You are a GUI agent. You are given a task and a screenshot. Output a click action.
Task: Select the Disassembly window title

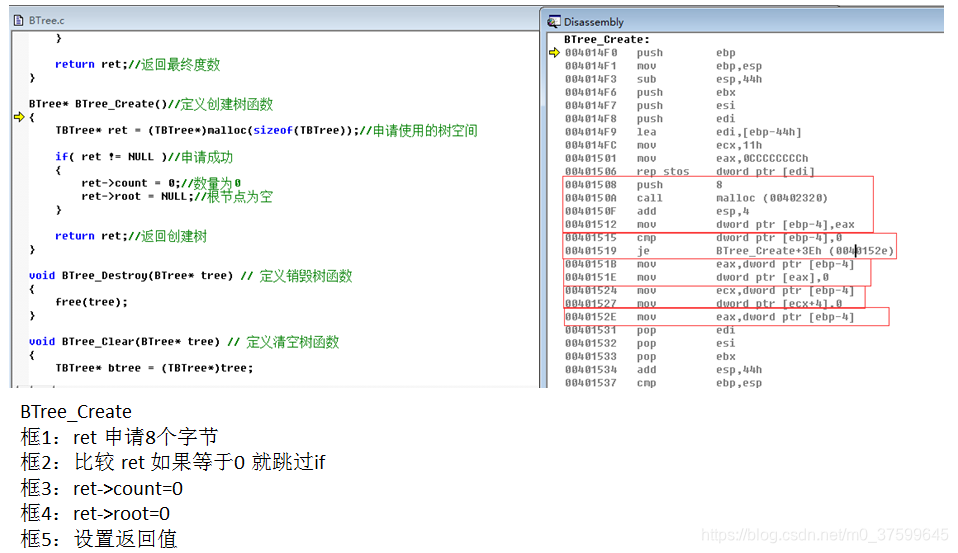click(x=594, y=22)
